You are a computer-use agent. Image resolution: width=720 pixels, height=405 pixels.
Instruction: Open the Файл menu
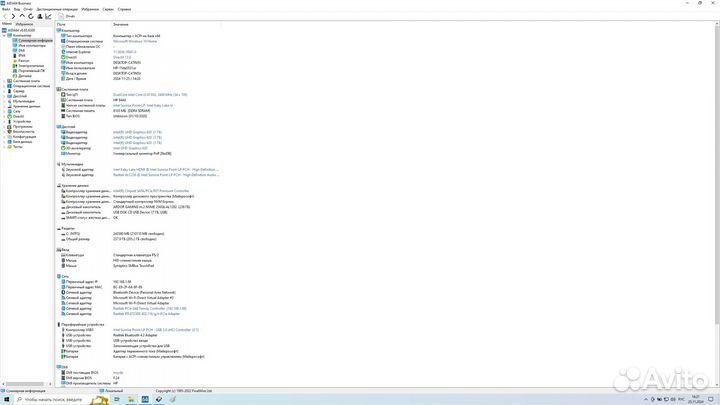click(x=6, y=9)
